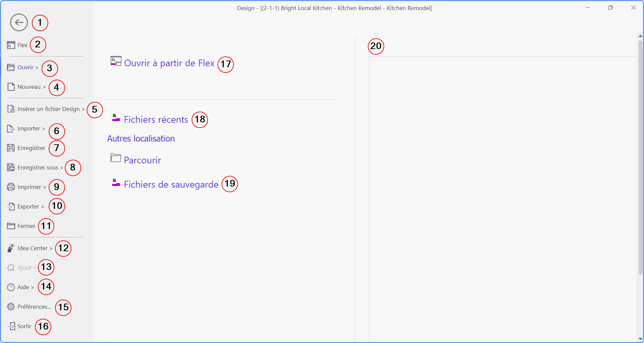
Task: Minimize the Design window
Action: (x=588, y=8)
